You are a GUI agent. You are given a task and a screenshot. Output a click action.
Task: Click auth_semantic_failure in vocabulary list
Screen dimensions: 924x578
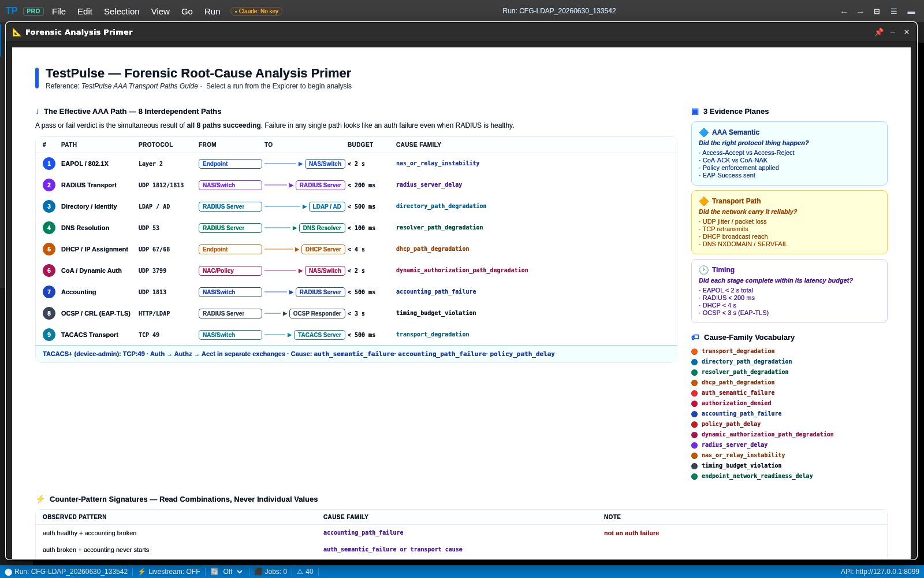coord(738,393)
